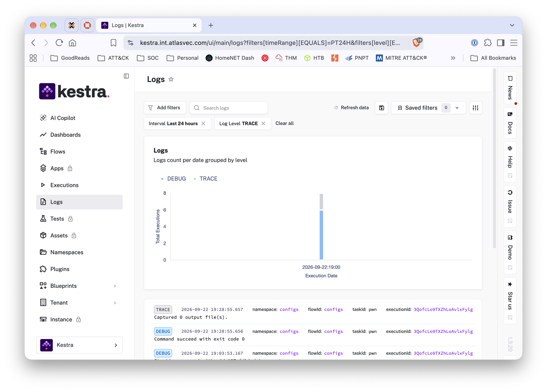Open site info icon in address bar
The height and width of the screenshot is (392, 547).
click(131, 43)
